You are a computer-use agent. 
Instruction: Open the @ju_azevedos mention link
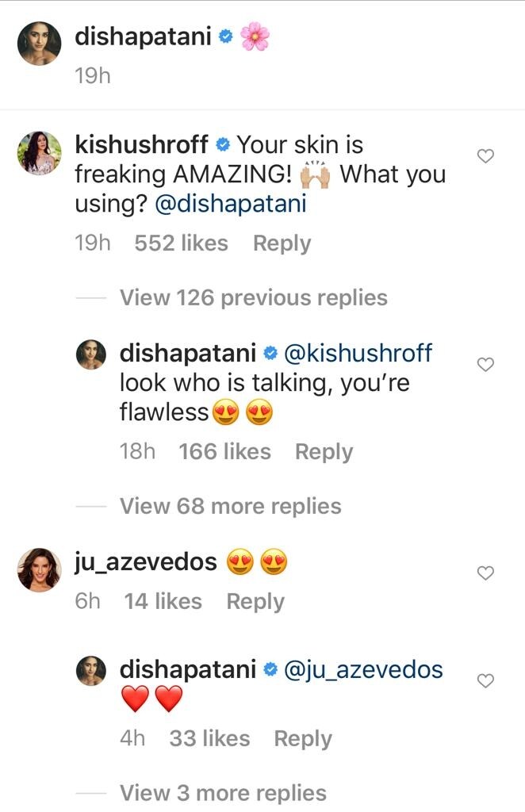coord(363,669)
